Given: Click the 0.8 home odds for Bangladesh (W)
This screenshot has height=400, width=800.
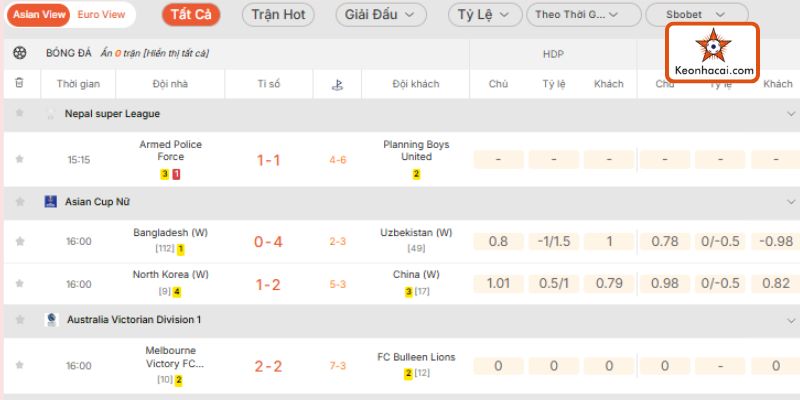Looking at the screenshot, I should pyautogui.click(x=498, y=241).
